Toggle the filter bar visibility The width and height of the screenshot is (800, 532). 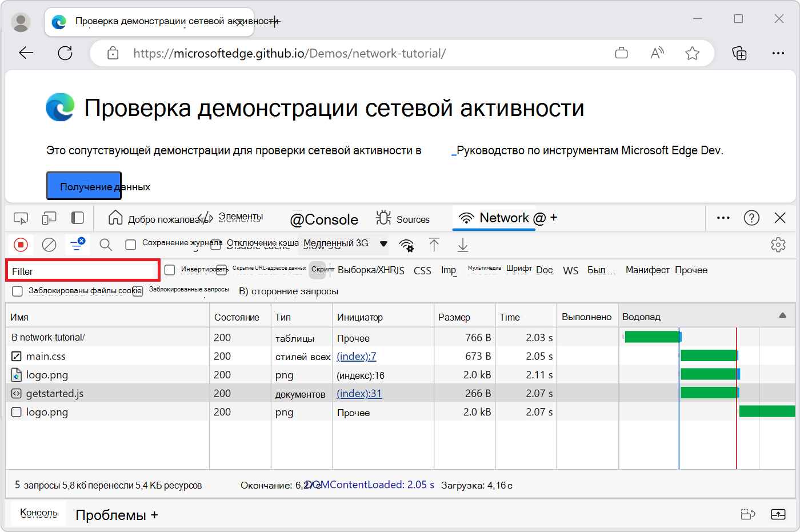point(77,245)
